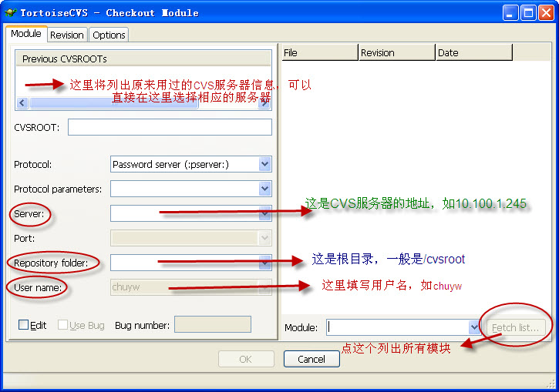559x392 pixels.
Task: Click the Fetch list... button
Action: [x=516, y=327]
